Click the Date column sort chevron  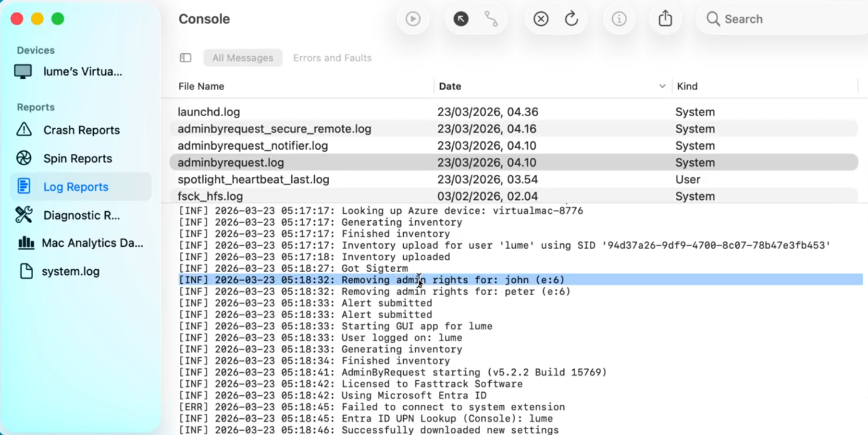coord(662,86)
